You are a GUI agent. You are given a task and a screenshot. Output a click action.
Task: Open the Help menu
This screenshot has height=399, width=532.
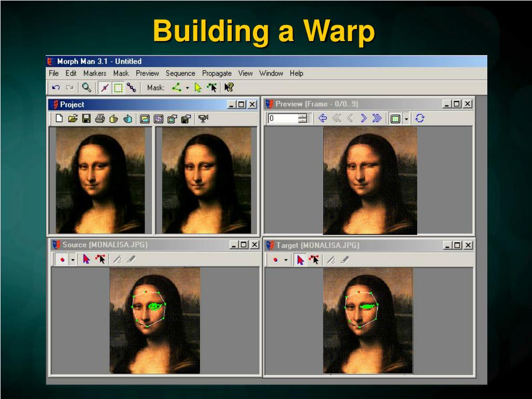pos(296,73)
